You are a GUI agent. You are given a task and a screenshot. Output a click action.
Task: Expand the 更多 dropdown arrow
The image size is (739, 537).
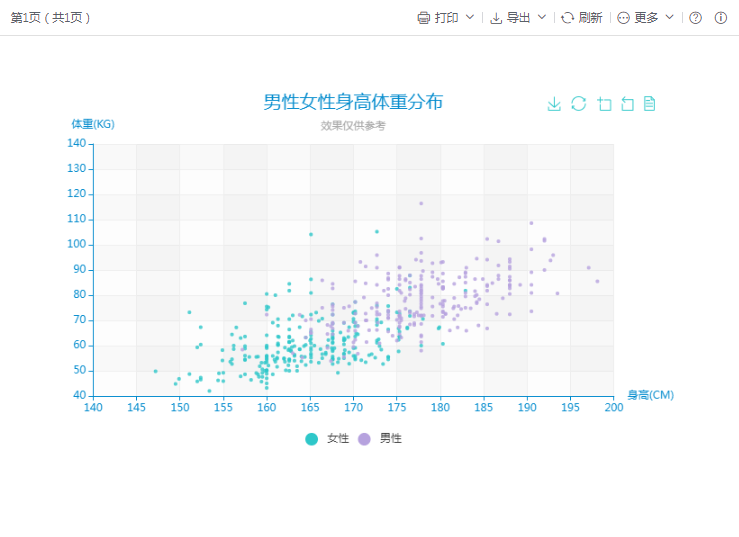[x=670, y=17]
